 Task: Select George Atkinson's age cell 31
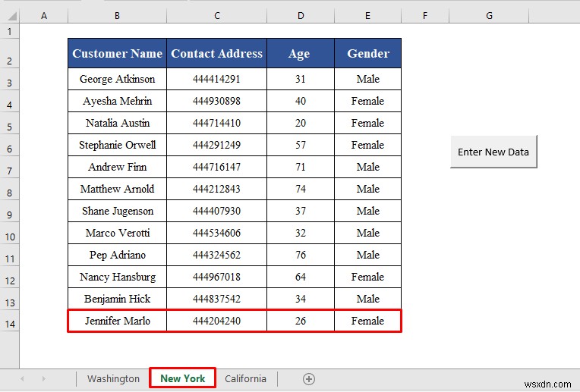coord(301,79)
